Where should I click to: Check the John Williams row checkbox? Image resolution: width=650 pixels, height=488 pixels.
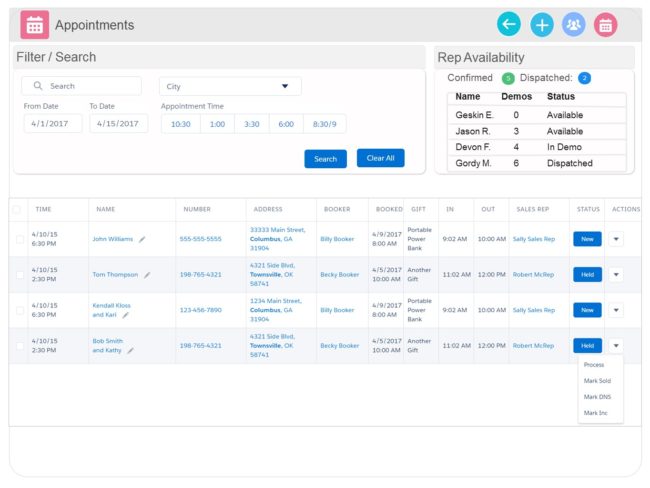[19, 239]
